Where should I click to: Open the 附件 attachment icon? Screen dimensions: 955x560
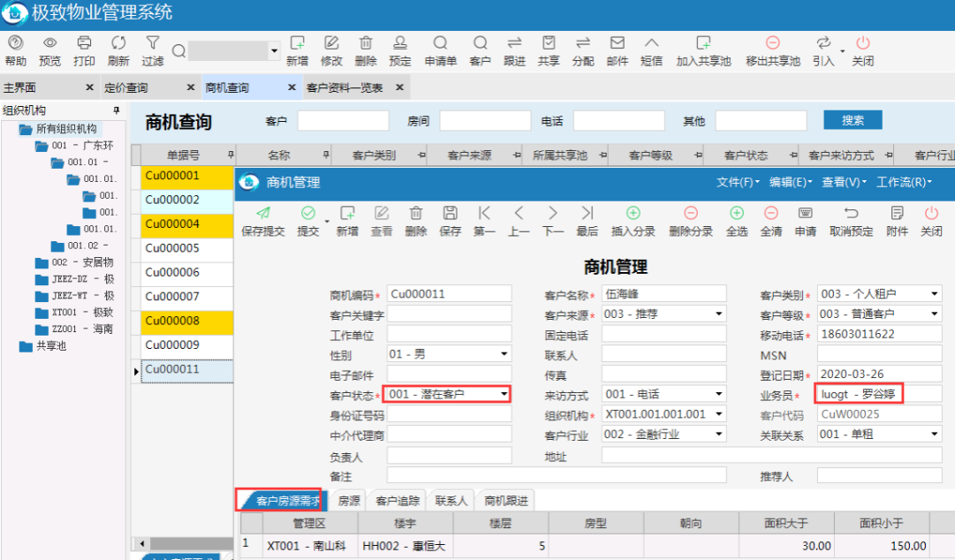pos(898,213)
